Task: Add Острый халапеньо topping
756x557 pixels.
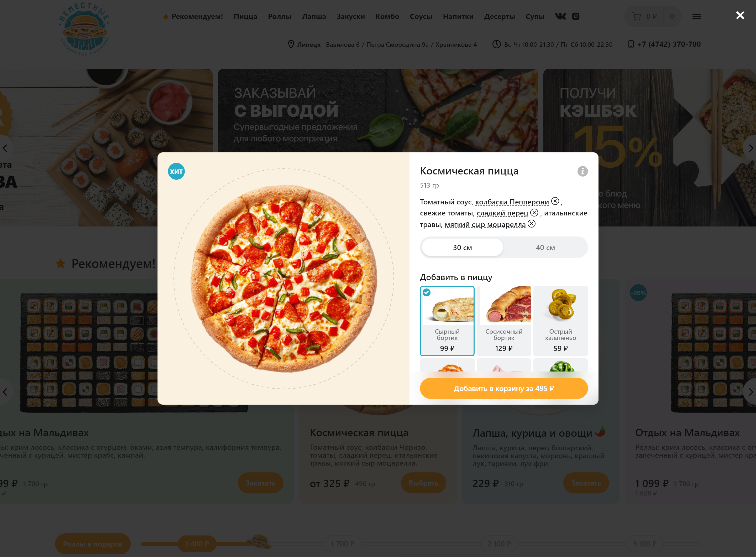Action: tap(561, 321)
